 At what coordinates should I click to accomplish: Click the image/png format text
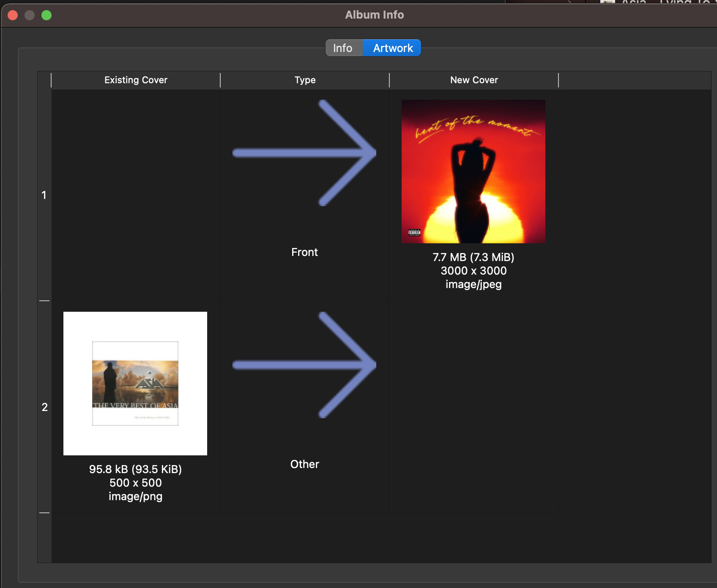coord(135,496)
